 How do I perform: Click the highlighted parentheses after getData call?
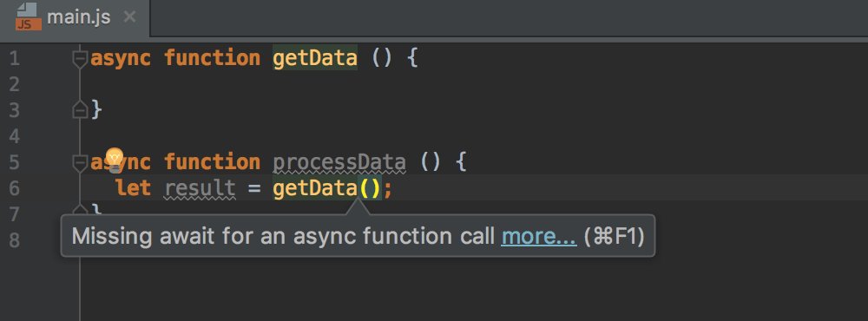coord(370,189)
